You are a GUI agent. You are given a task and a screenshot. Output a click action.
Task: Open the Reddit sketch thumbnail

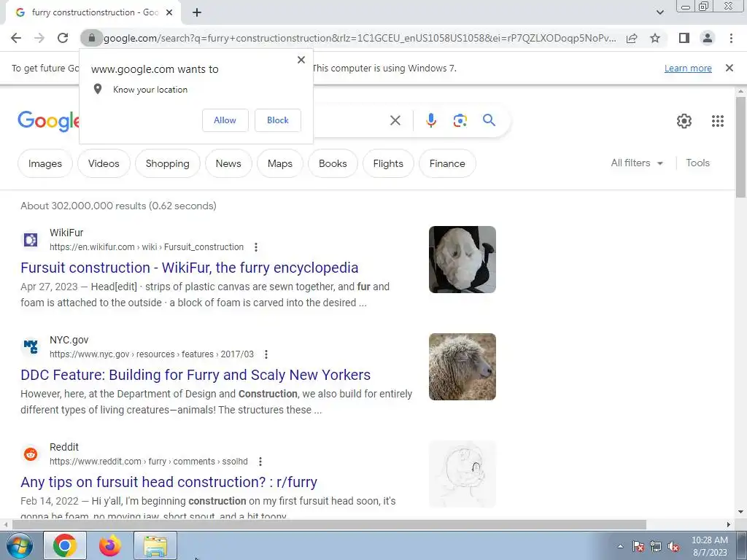pyautogui.click(x=462, y=474)
